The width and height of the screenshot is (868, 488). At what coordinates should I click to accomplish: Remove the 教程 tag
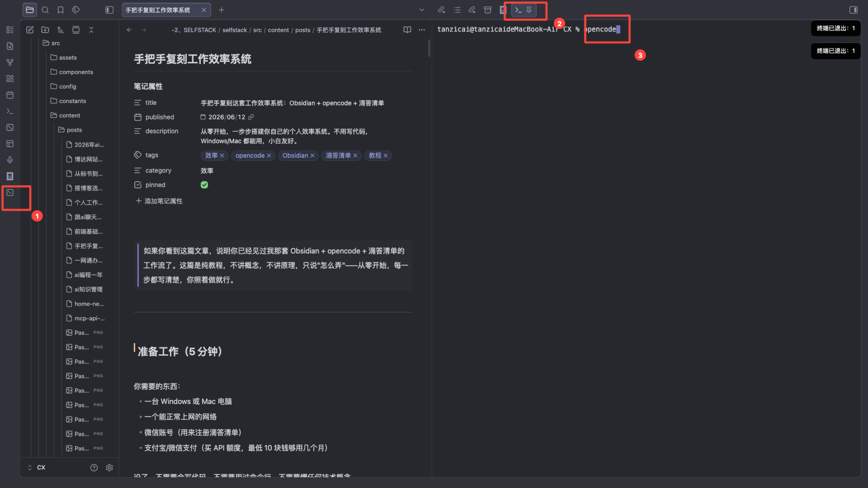tap(385, 155)
